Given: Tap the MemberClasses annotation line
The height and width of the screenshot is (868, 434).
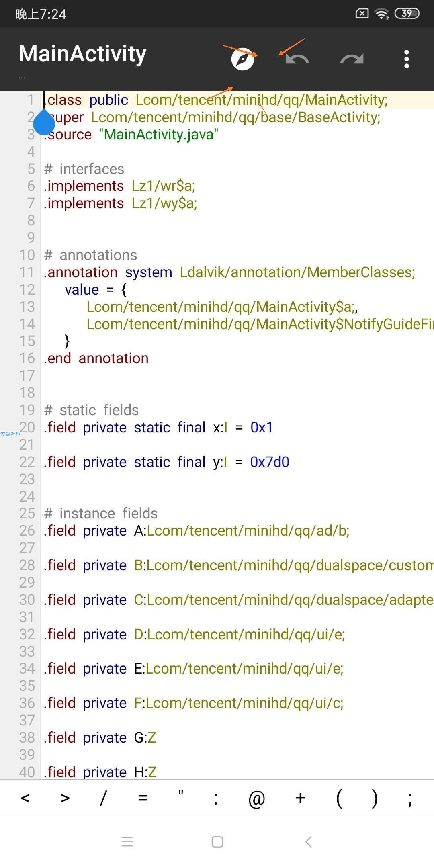Looking at the screenshot, I should click(229, 272).
